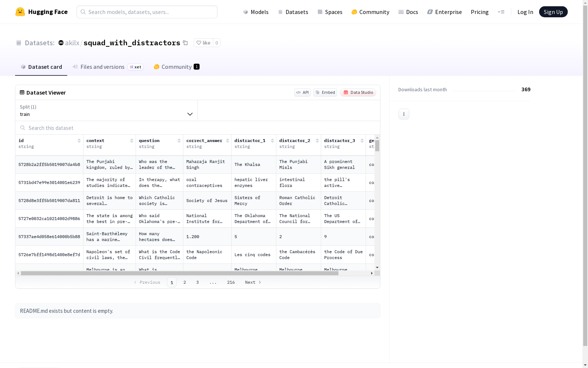Focus the Search this dataset field
The width and height of the screenshot is (588, 368).
click(198, 128)
